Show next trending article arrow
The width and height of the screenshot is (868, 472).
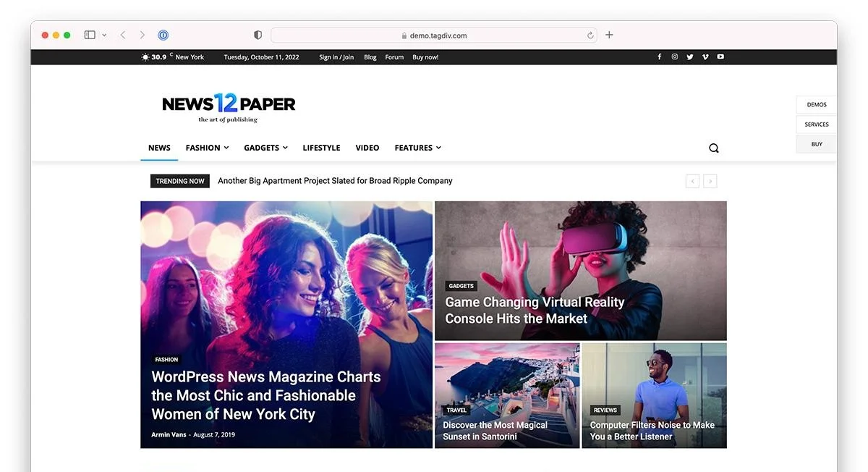710,181
